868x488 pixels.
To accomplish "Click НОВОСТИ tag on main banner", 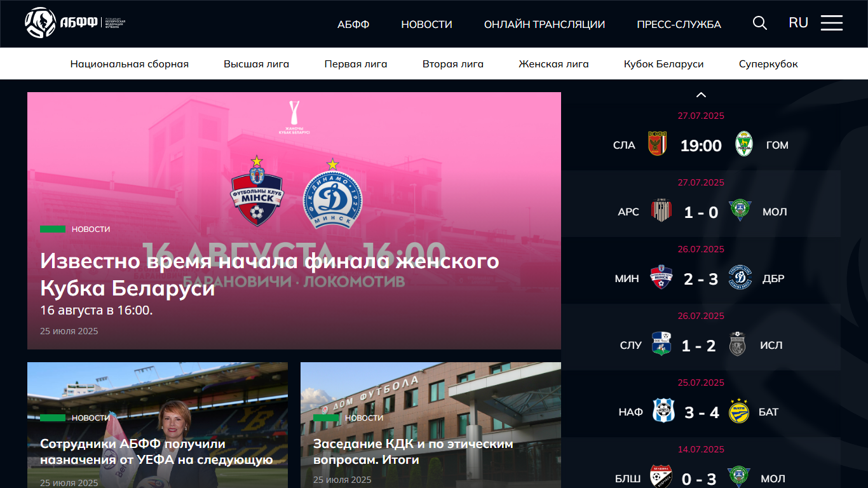I will (91, 229).
